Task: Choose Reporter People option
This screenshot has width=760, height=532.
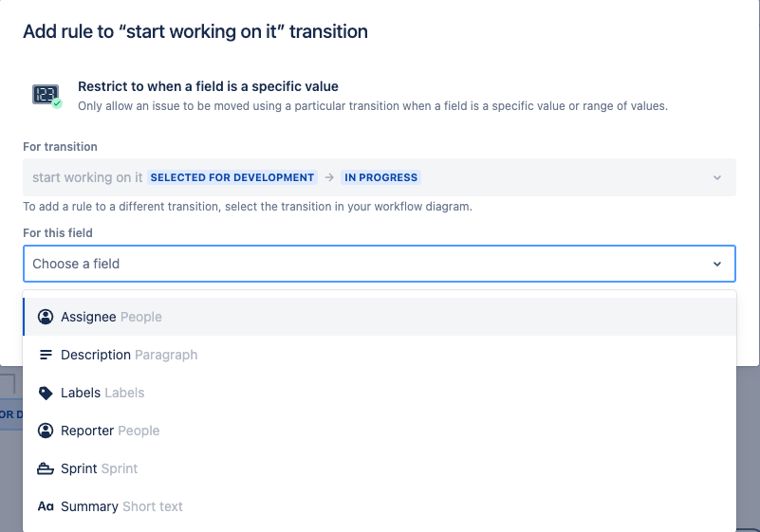Action: (380, 431)
